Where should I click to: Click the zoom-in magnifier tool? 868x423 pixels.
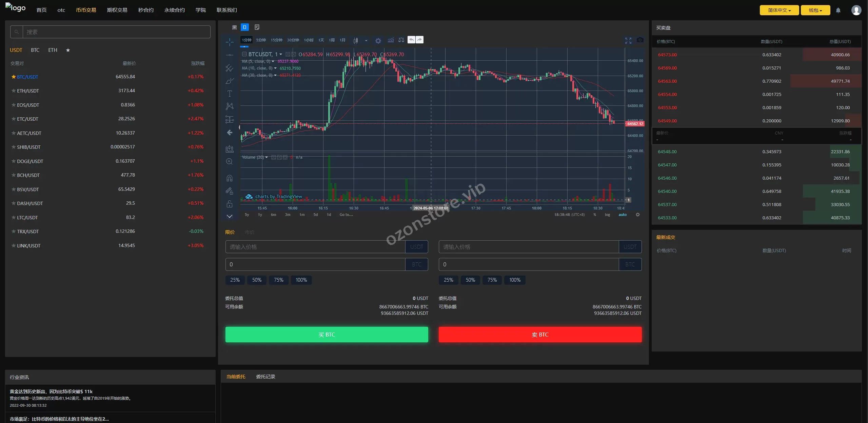pos(229,162)
